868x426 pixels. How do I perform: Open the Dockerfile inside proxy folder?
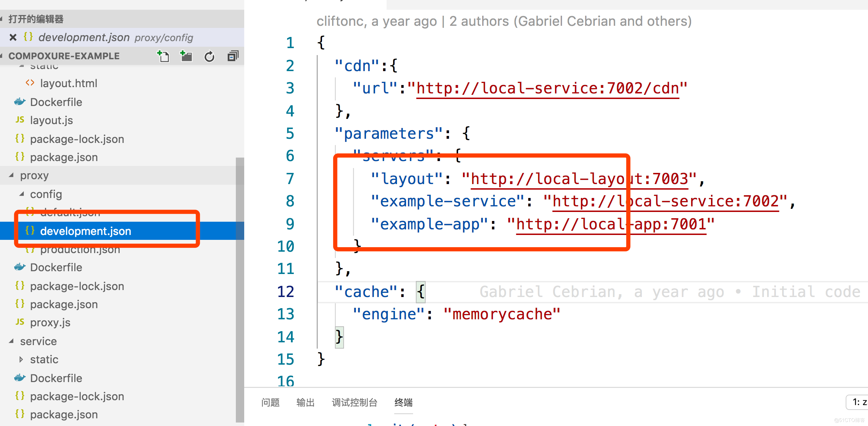click(x=56, y=267)
